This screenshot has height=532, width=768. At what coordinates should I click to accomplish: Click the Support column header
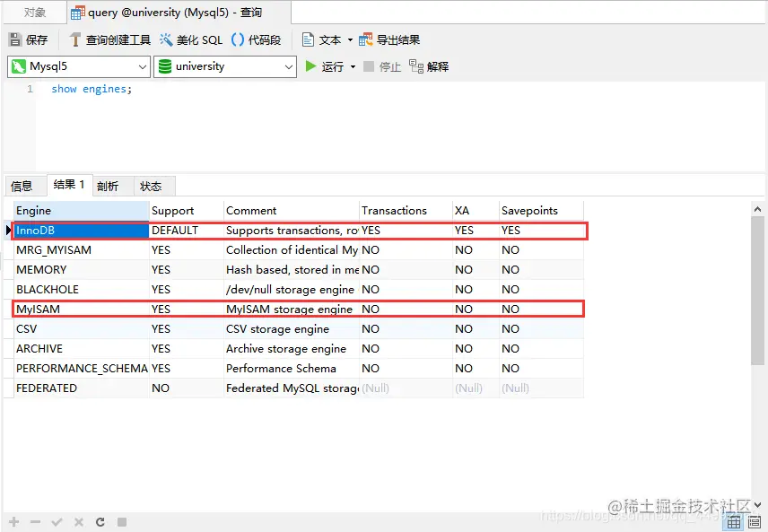click(x=186, y=211)
